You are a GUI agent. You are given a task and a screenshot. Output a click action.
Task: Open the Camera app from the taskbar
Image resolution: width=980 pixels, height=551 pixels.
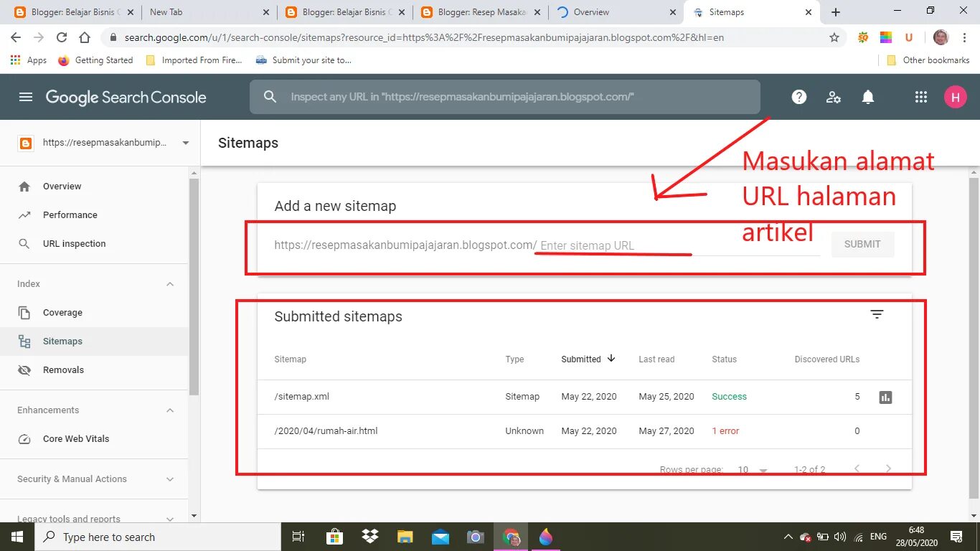click(475, 537)
